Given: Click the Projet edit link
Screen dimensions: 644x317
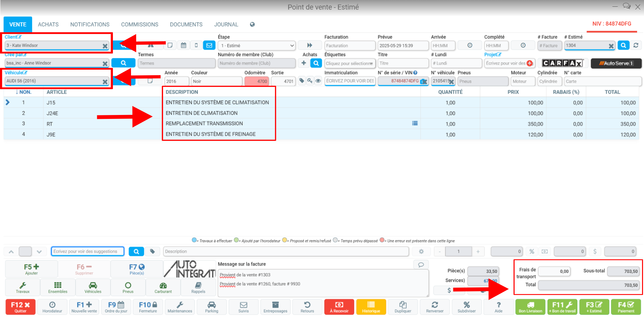Looking at the screenshot, I should click(x=493, y=55).
